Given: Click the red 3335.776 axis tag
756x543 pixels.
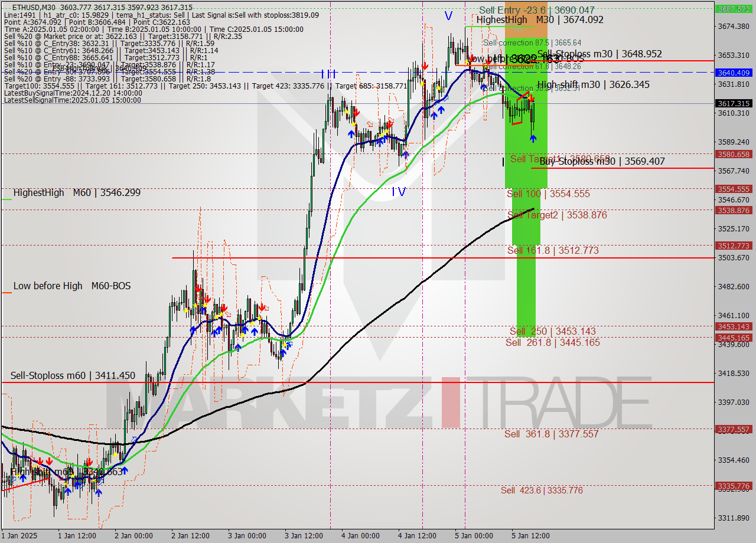Looking at the screenshot, I should (734, 486).
